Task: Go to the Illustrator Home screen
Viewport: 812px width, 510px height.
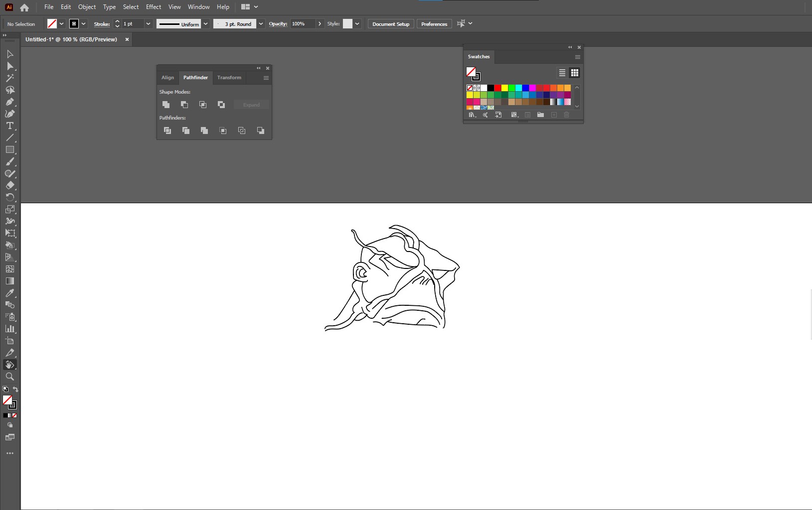Action: click(24, 7)
